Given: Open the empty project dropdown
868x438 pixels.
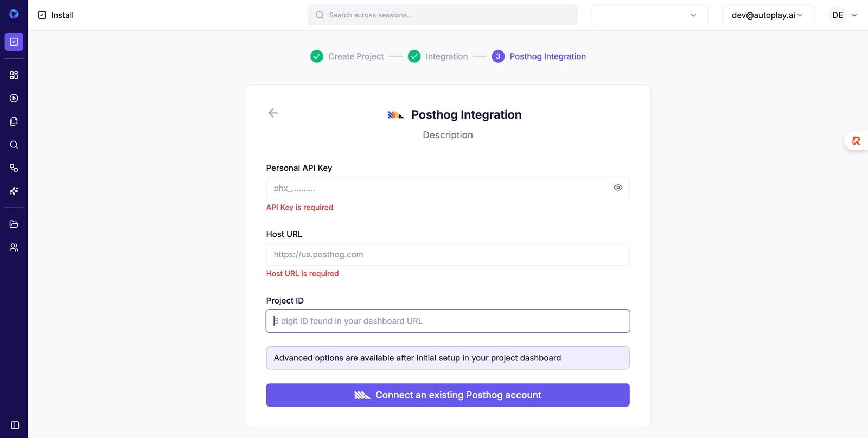Looking at the screenshot, I should [x=649, y=15].
